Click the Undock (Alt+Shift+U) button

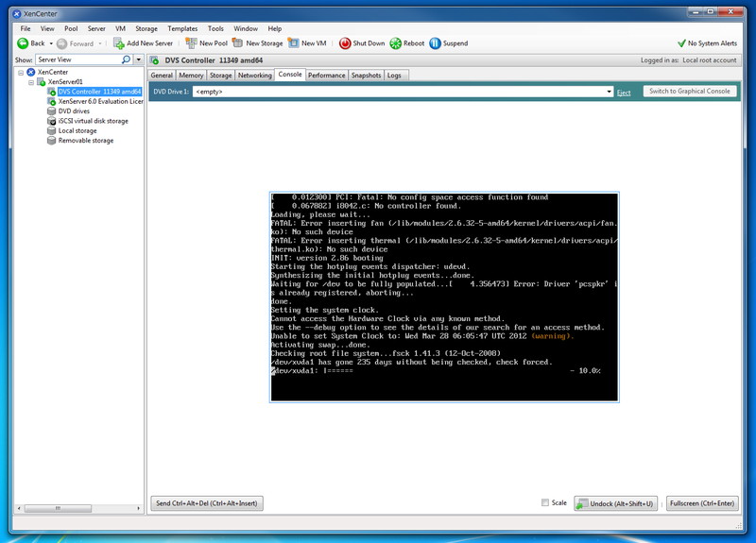click(616, 503)
